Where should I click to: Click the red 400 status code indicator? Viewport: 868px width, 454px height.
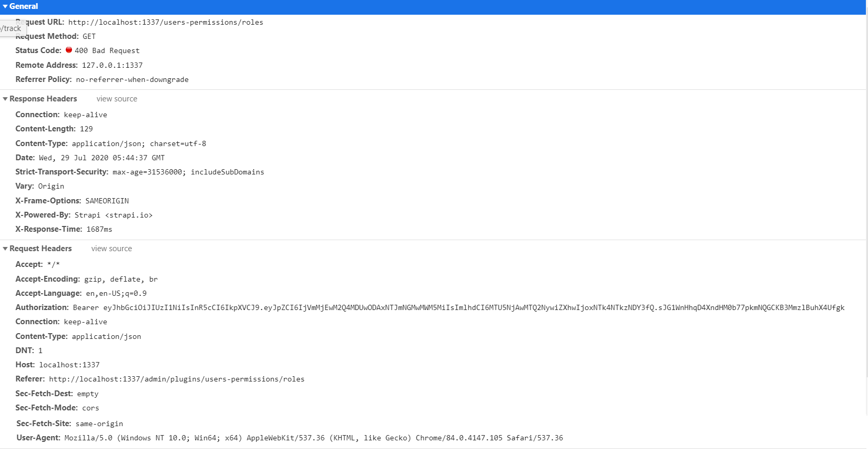69,50
